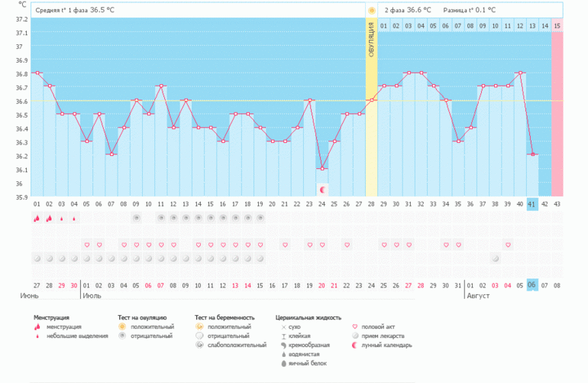Click the heart icon on cycle day 39
This screenshot has width=588, height=383.
(507, 245)
